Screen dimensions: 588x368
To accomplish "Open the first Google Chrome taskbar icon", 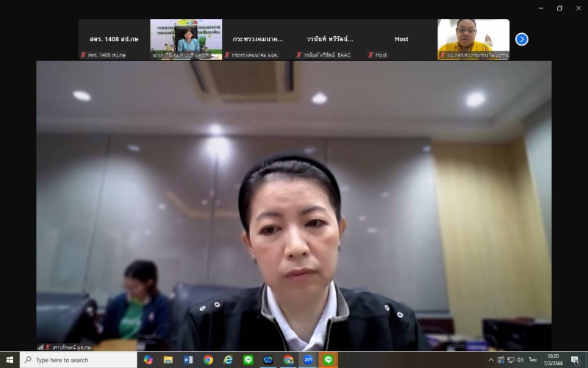I will pyautogui.click(x=208, y=360).
